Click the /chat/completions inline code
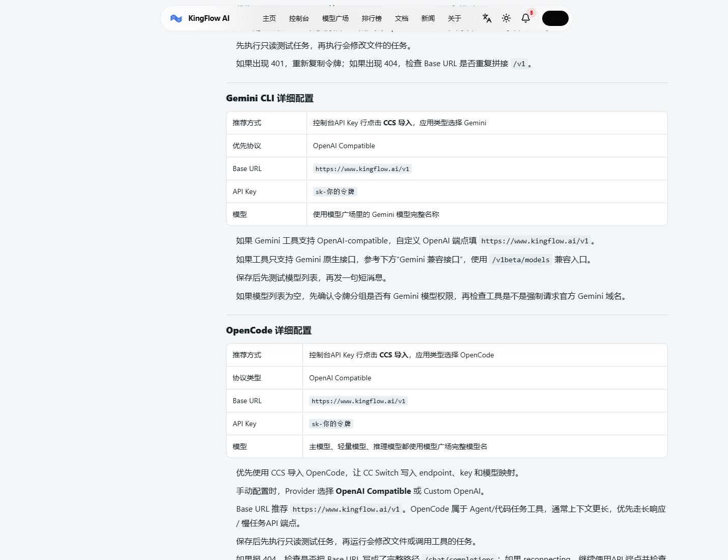This screenshot has height=560, width=728. click(x=459, y=557)
